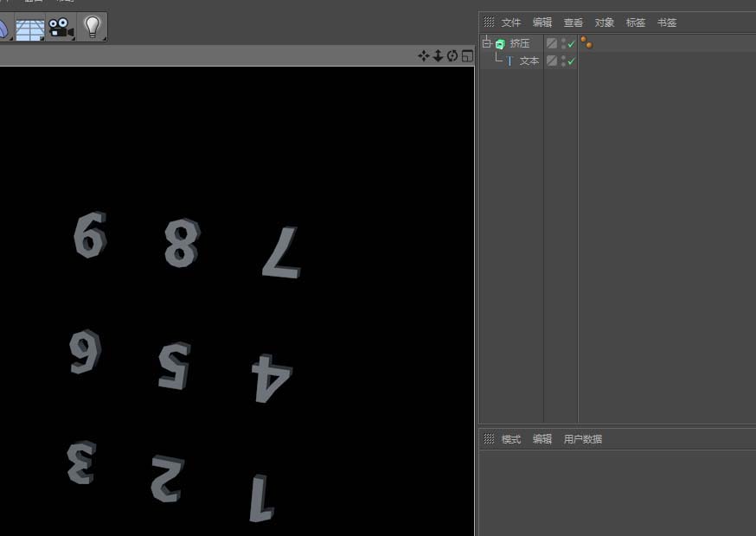This screenshot has height=536, width=756.
Task: Select the floor grid object tool
Action: pos(30,28)
